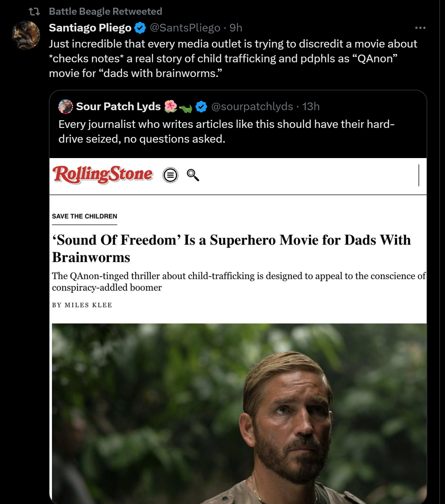Click Sour Patch Lyds' small avatar

click(x=66, y=106)
